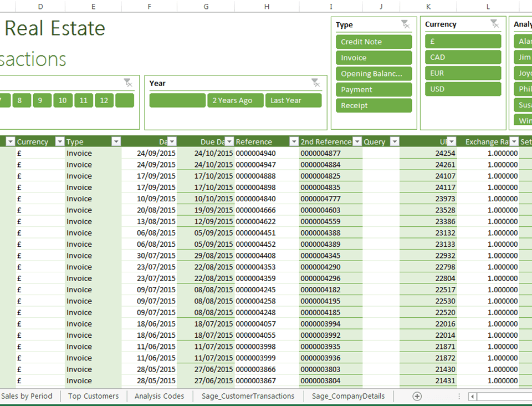Select column H header
This screenshot has width=532, height=406.
(x=267, y=7)
